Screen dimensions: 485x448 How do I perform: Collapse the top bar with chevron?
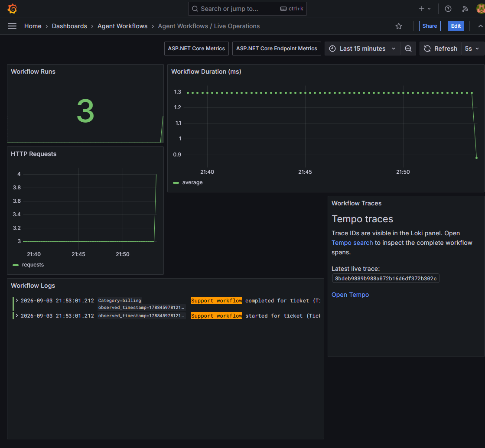[480, 26]
